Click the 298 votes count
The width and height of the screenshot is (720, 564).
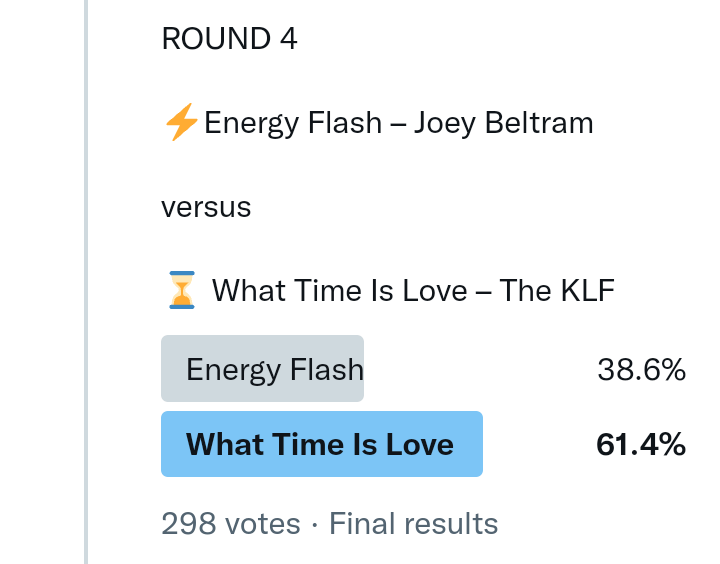point(230,523)
